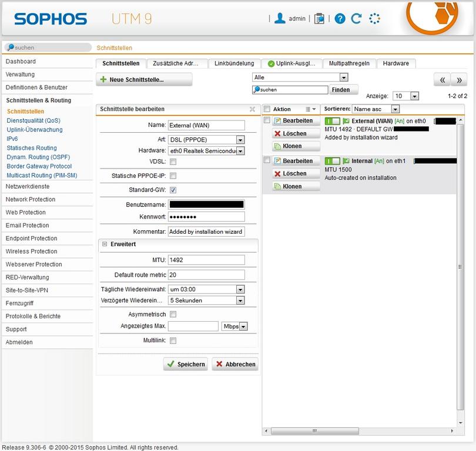Click the green flag icon for Internal
Image resolution: width=476 pixels, height=451 pixels.
[x=346, y=161]
